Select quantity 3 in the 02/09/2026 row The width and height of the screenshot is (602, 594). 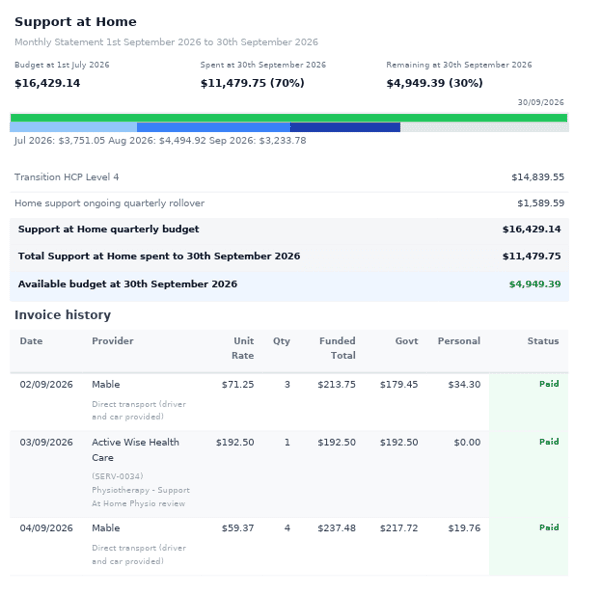coord(287,384)
